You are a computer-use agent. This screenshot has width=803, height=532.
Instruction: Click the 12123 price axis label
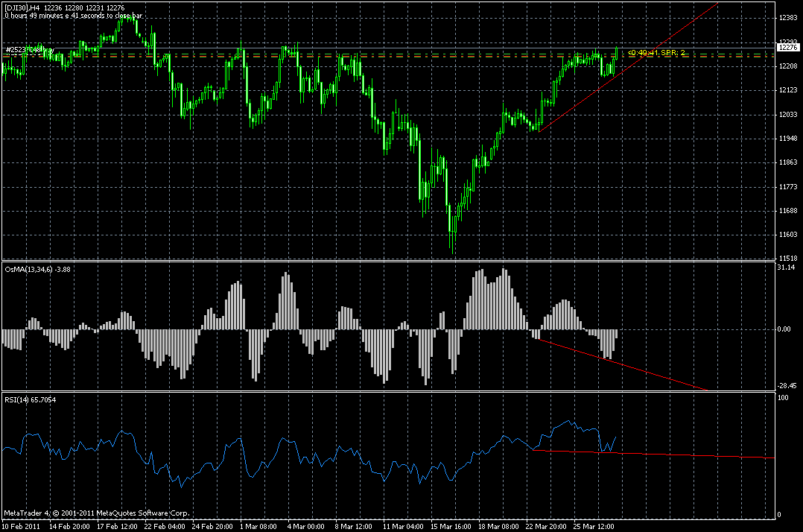pyautogui.click(x=787, y=90)
